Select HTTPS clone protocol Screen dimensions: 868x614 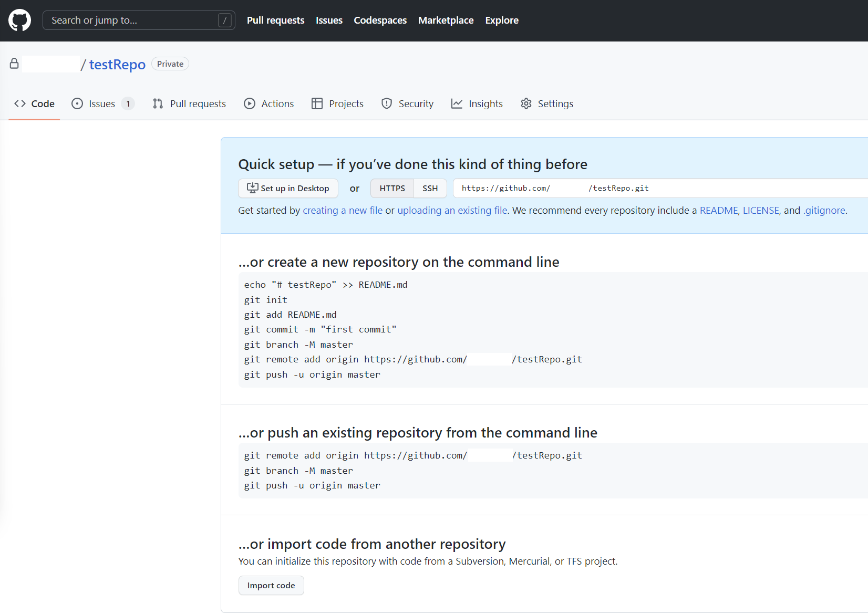(x=392, y=188)
